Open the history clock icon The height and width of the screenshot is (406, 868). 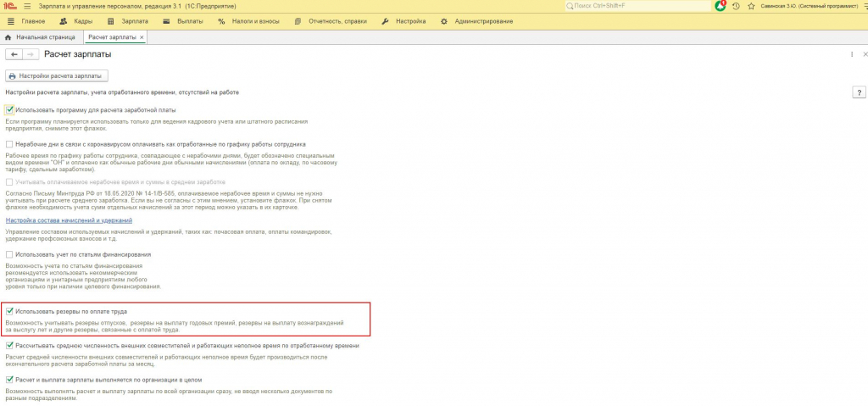736,6
